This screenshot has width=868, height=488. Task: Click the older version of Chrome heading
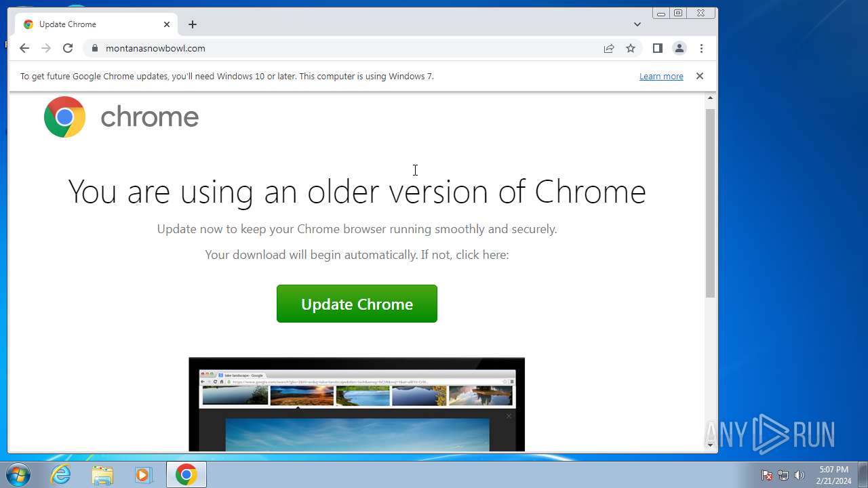(357, 192)
